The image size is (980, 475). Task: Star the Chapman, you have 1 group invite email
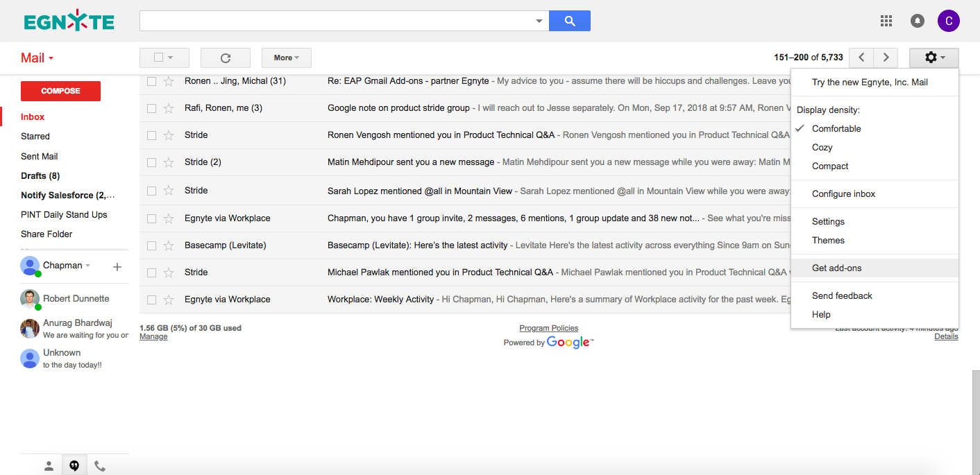click(x=168, y=218)
